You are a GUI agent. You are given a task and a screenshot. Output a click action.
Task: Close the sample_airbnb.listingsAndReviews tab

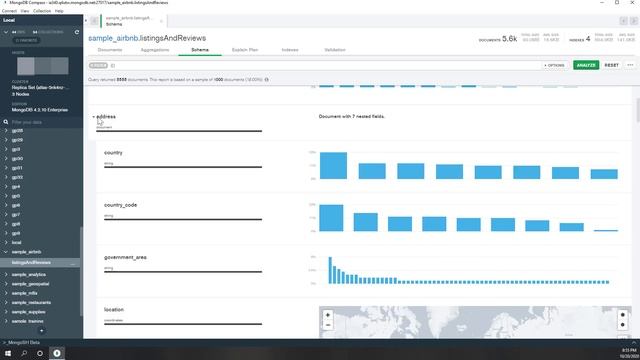coord(161,21)
